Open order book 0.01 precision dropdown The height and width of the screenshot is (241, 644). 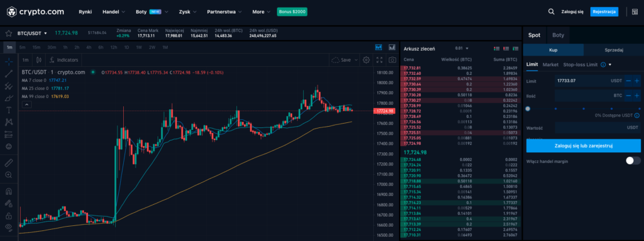[461, 48]
